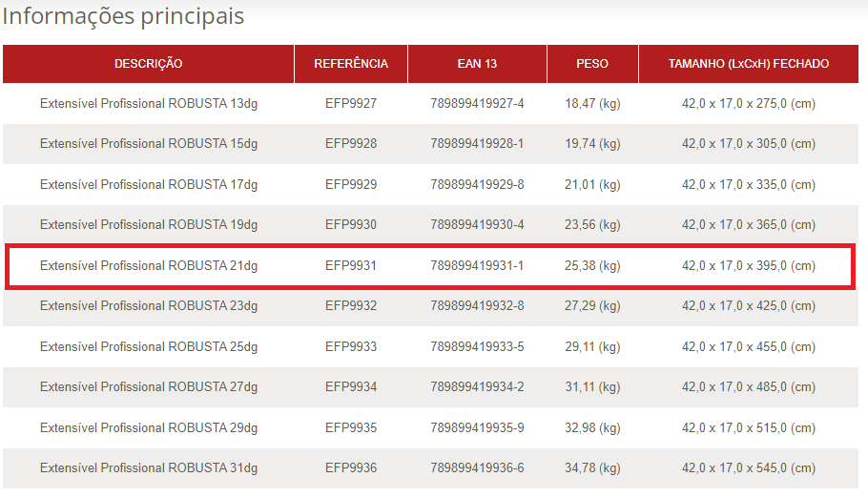The height and width of the screenshot is (498, 868).
Task: Click size 42,0 x 17,0 x 305,0 (cm)
Action: [749, 144]
